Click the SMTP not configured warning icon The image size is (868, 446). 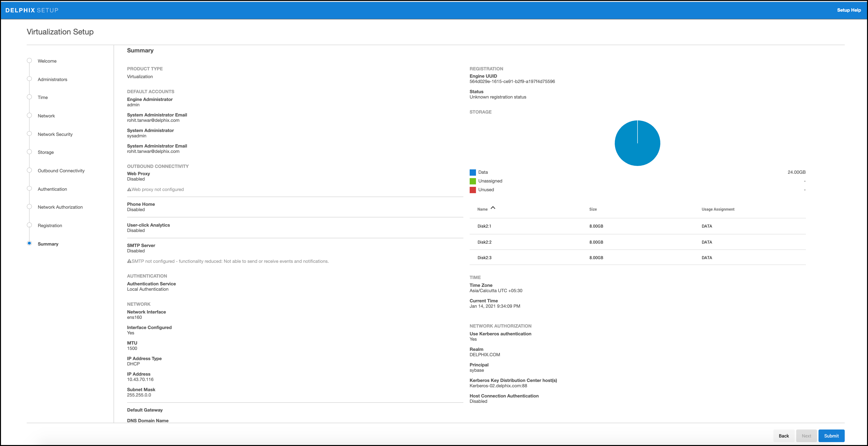tap(129, 261)
